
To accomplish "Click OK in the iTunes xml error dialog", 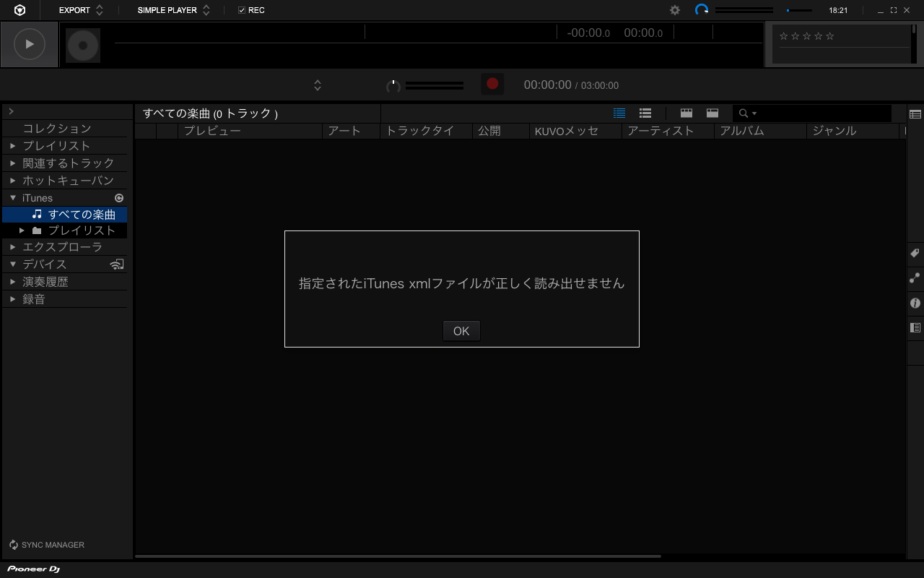I will 461,331.
